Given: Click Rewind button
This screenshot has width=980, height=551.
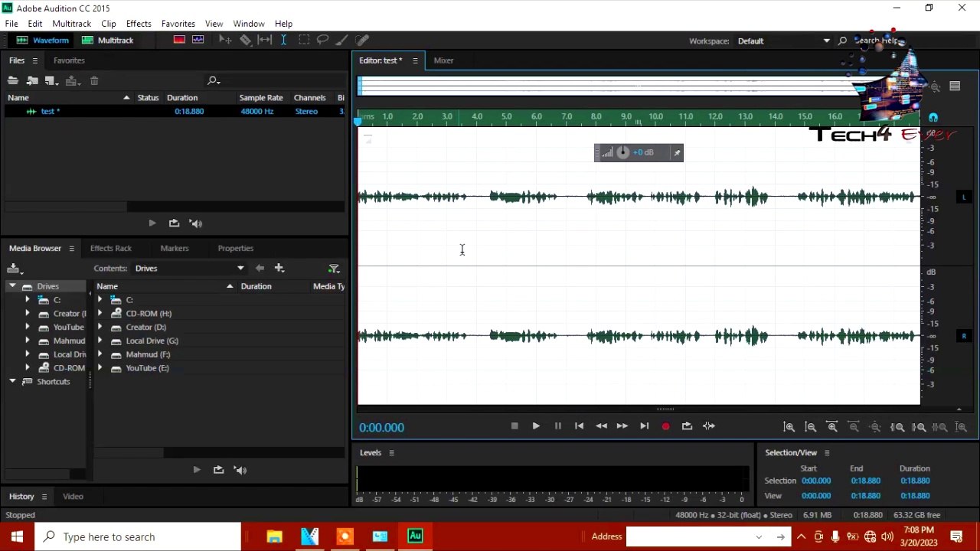Looking at the screenshot, I should click(x=601, y=426).
